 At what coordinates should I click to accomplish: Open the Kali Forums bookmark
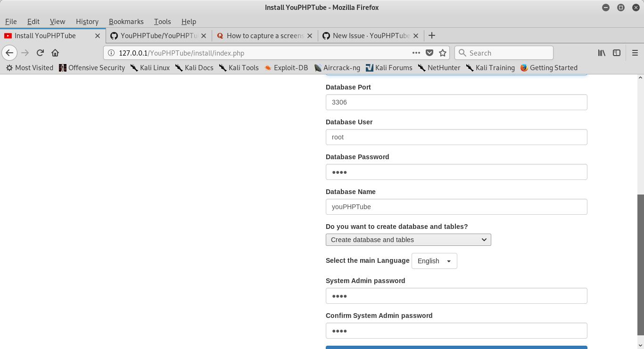click(x=389, y=68)
